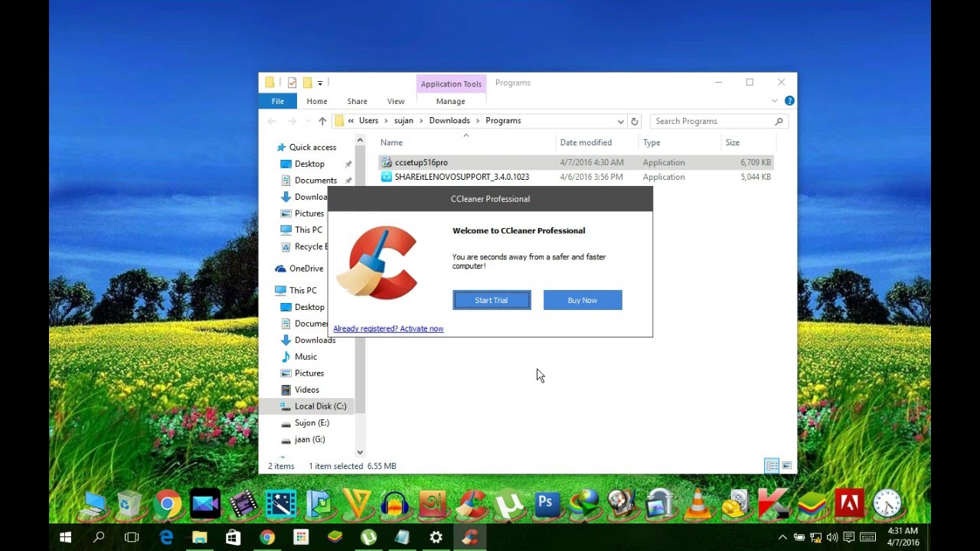Open Internet Download Manager globe icon in dock
Image resolution: width=980 pixels, height=551 pixels.
click(x=583, y=504)
